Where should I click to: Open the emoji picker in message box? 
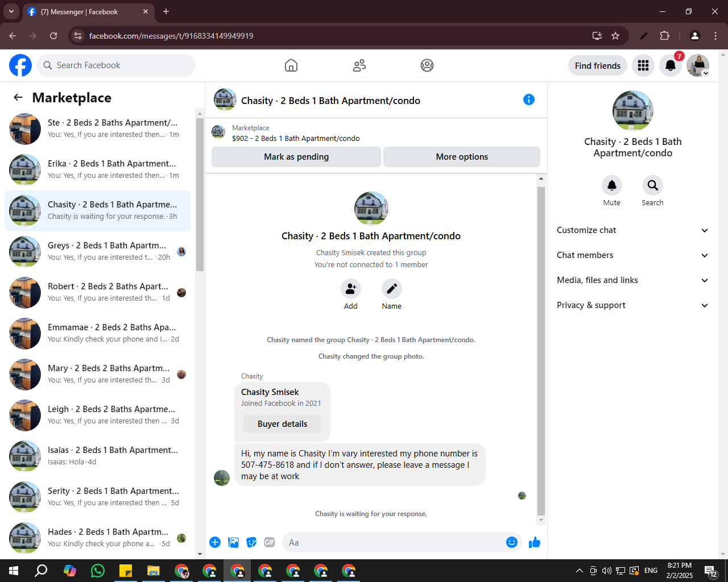click(x=512, y=542)
